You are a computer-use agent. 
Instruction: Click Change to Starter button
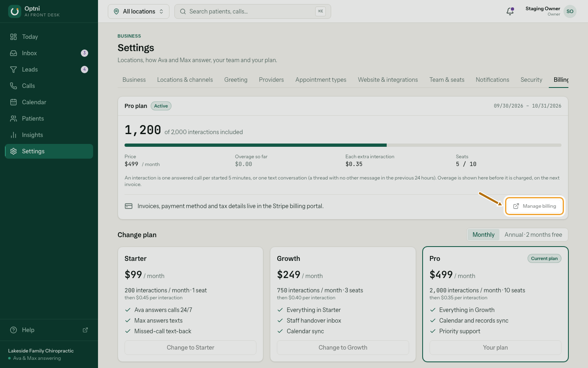(190, 348)
